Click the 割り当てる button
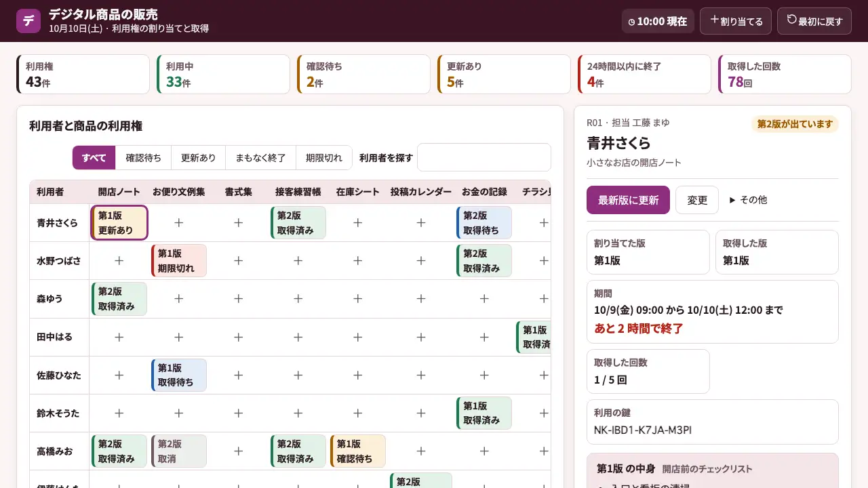Viewport: 868px width, 488px height. tap(736, 21)
